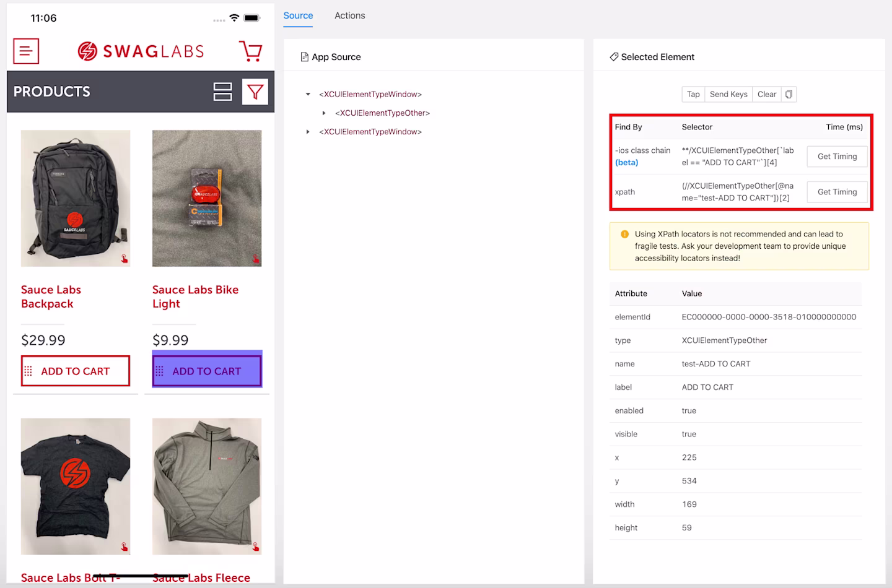Viewport: 892px width, 588px height.
Task: Click the height value 59
Action: tap(686, 528)
